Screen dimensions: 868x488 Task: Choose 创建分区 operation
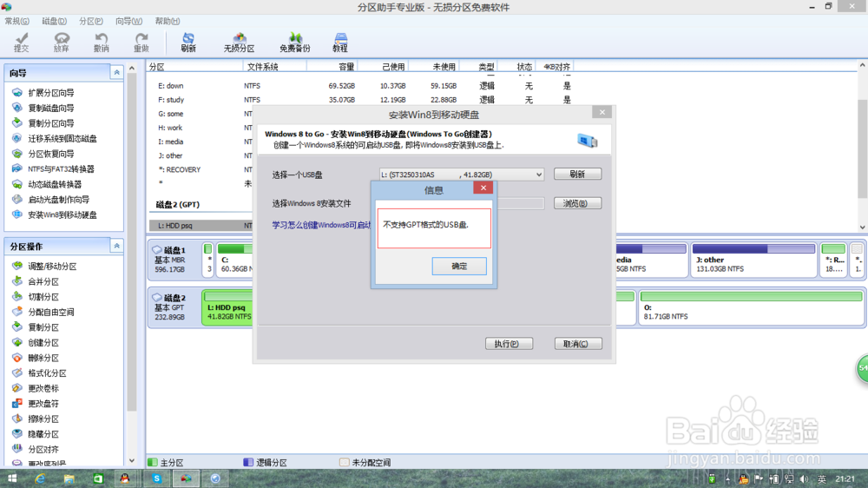(43, 343)
